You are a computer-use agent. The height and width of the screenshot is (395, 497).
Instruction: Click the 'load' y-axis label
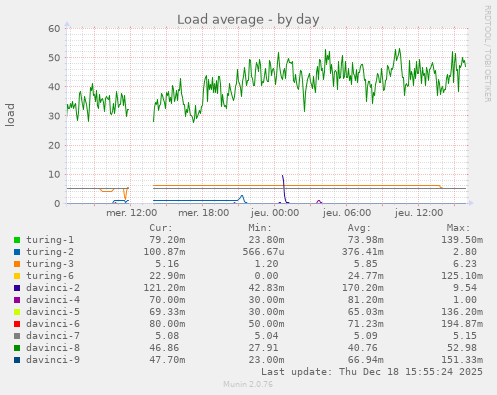10,115
